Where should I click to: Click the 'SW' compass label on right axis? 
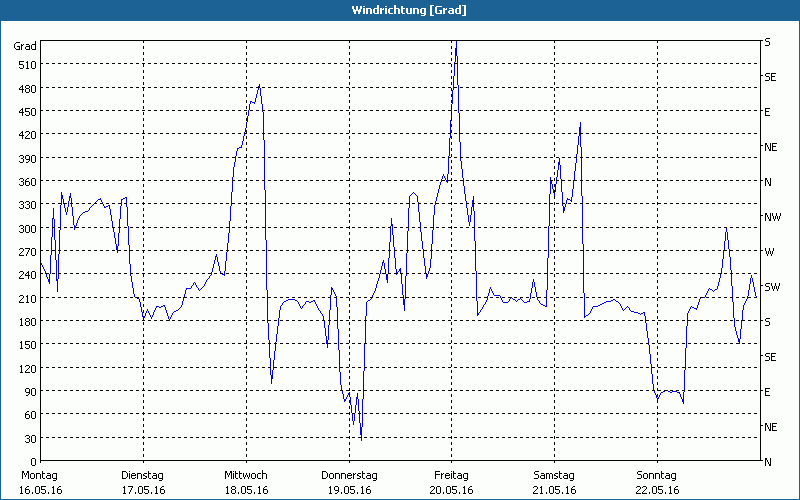(x=772, y=287)
